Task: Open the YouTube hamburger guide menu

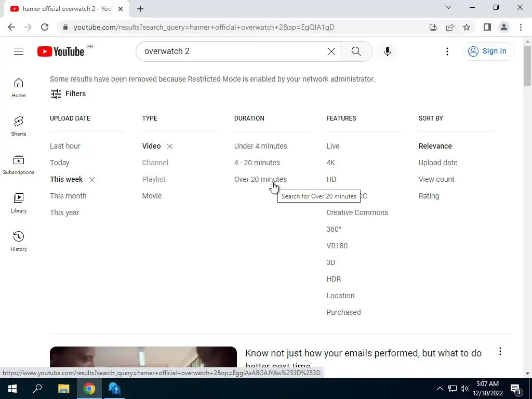Action: coord(19,51)
